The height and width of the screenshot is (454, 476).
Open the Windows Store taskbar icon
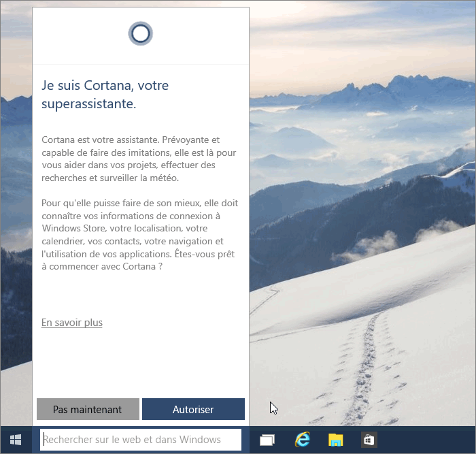coord(369,440)
